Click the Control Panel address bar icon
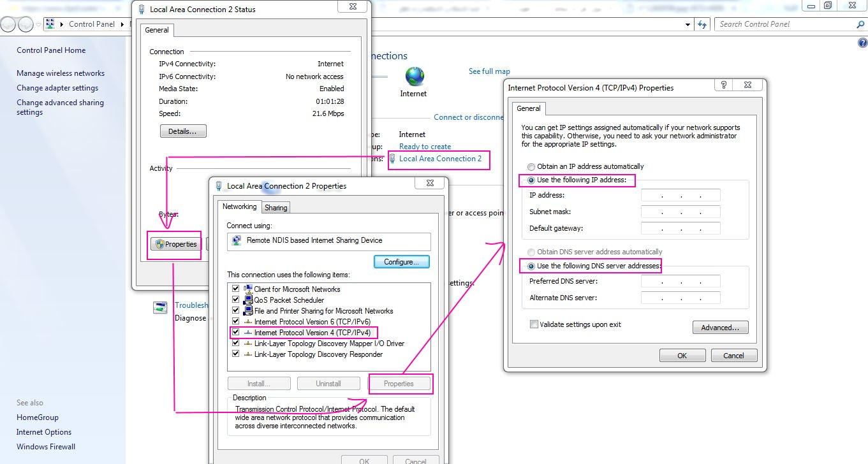868x464 pixels. pyautogui.click(x=50, y=24)
